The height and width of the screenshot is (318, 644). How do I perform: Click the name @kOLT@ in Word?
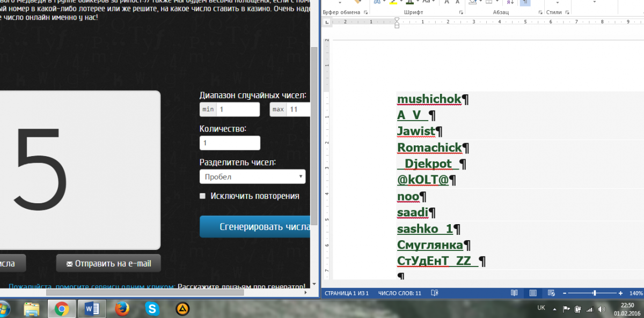coord(423,180)
